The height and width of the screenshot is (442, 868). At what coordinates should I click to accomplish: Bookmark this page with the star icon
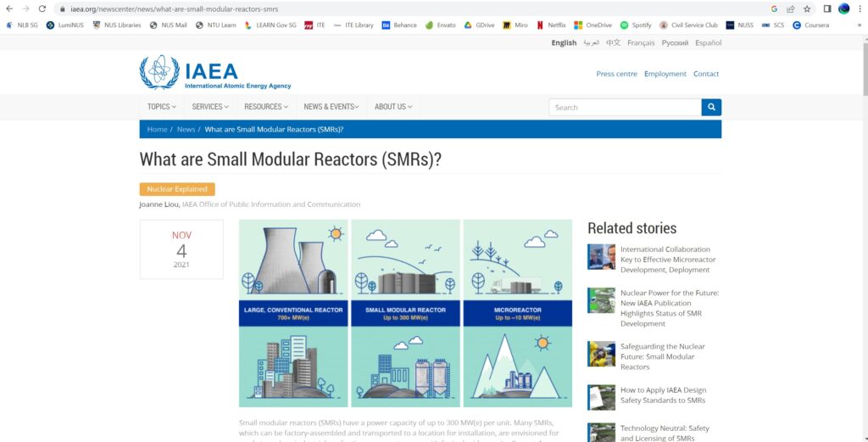806,8
